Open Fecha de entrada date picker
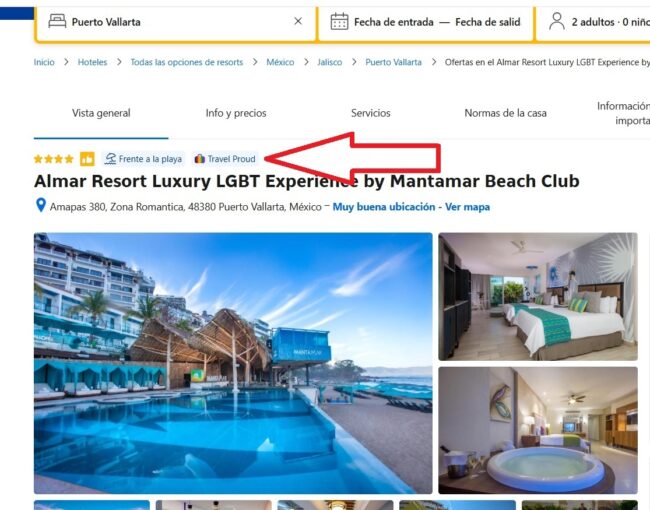Screen dimensions: 650x510 pos(393,22)
